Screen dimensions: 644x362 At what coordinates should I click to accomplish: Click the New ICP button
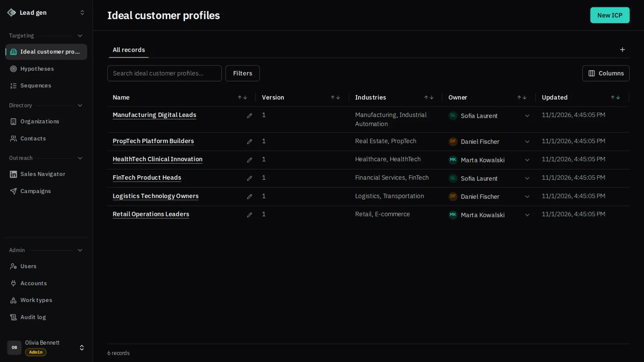tap(610, 15)
